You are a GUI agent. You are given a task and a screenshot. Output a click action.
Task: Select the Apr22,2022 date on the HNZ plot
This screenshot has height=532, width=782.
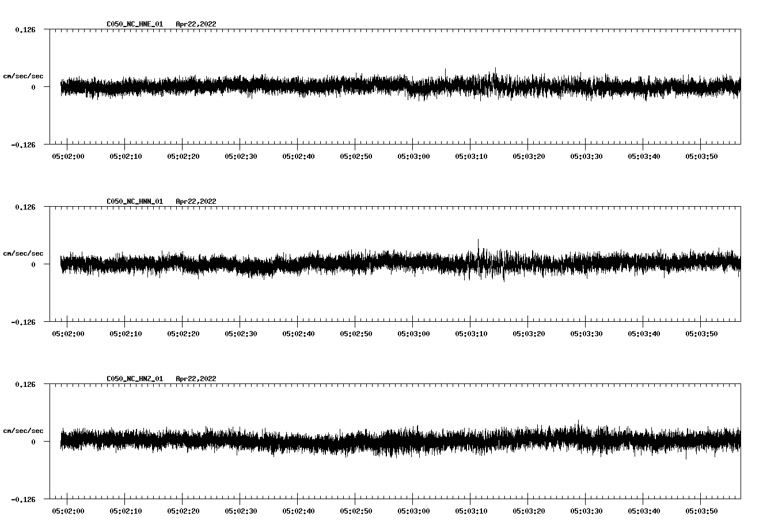pyautogui.click(x=196, y=379)
